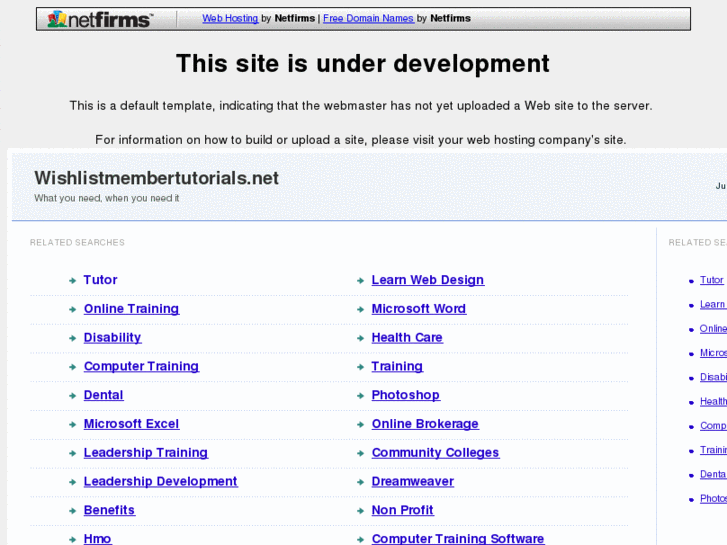Click the arrow bullet beside Tutor
This screenshot has height=545, width=727.
(73, 281)
